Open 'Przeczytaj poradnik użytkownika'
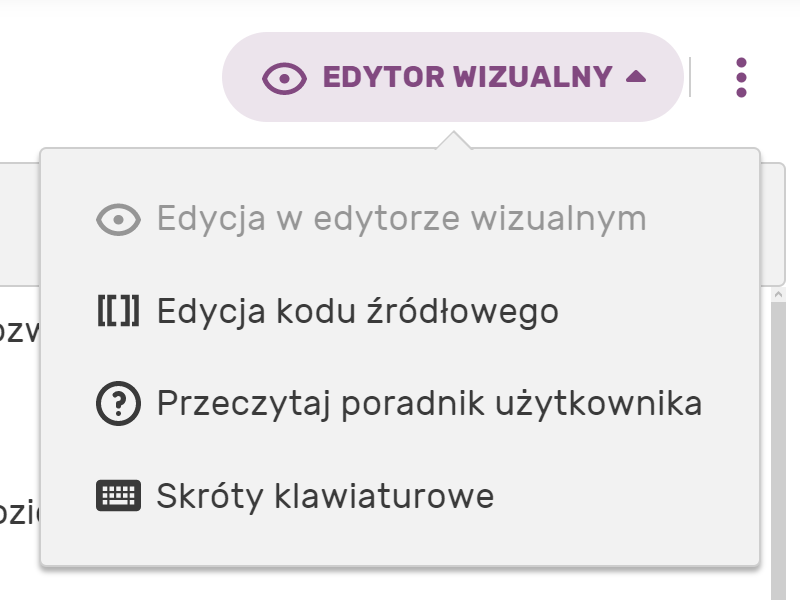The height and width of the screenshot is (600, 800). coord(429,404)
